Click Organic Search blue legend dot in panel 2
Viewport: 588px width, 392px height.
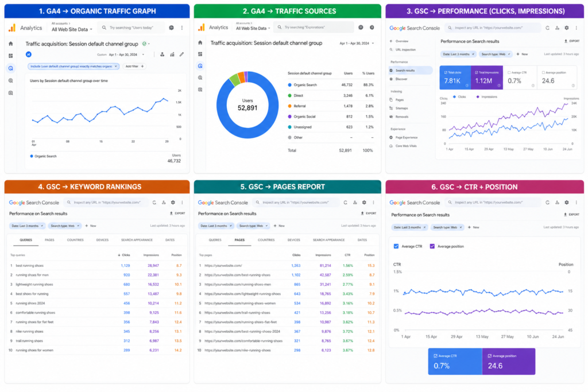coord(289,85)
